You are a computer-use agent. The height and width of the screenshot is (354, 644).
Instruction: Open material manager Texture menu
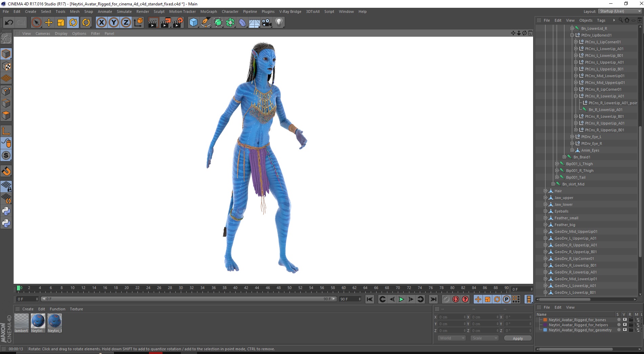point(76,309)
